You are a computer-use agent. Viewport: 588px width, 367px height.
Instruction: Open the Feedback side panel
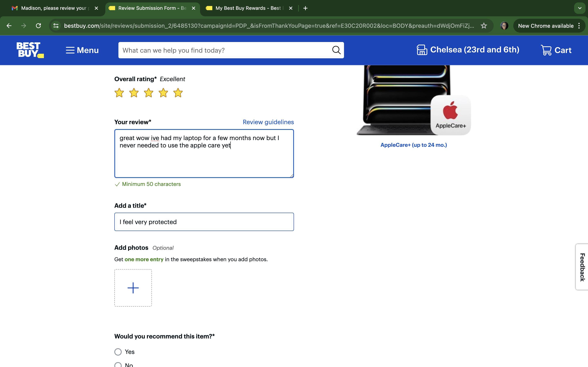582,267
